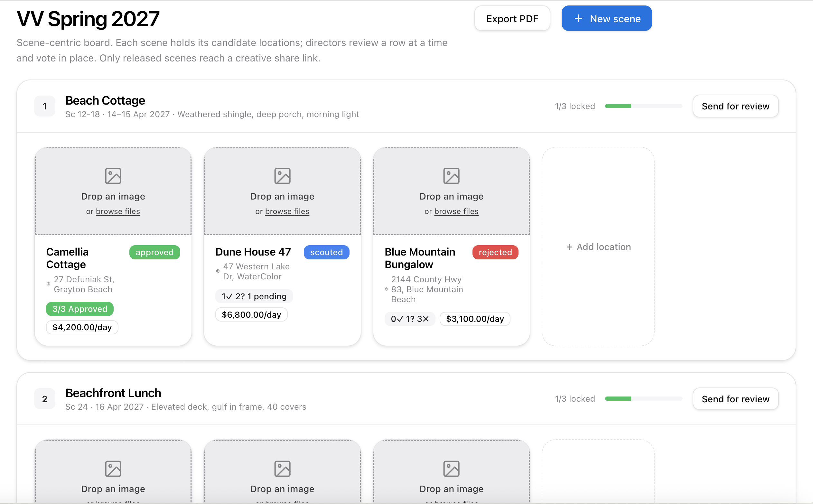Browse files for Blue Mountain Bungalow image
Image resolution: width=813 pixels, height=504 pixels.
click(456, 211)
